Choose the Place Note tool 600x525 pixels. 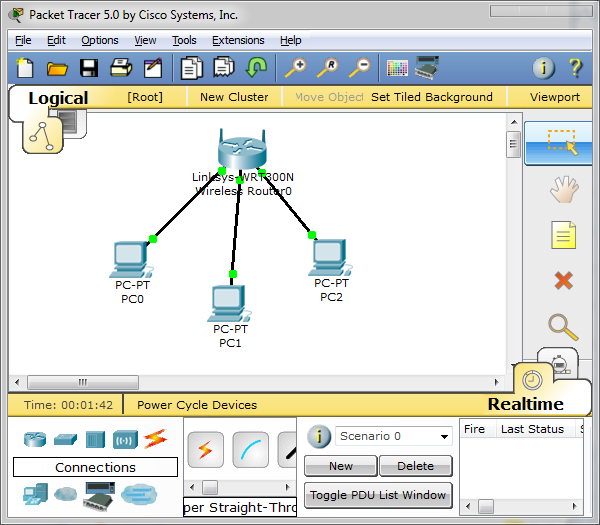point(564,235)
